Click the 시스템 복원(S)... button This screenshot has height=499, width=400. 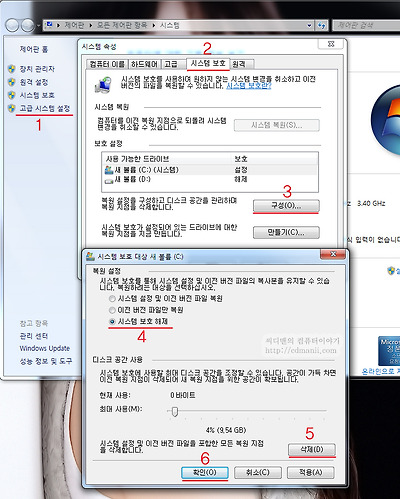pos(277,125)
